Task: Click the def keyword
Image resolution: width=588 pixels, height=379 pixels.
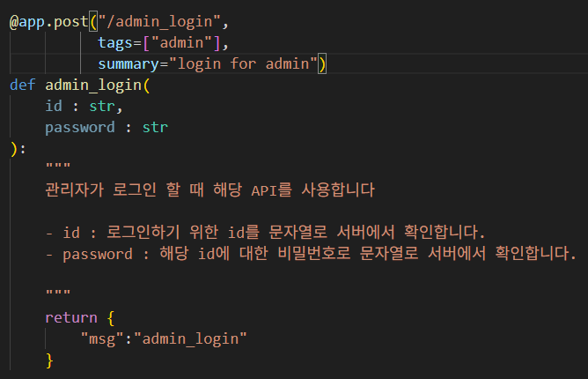Action: 23,85
